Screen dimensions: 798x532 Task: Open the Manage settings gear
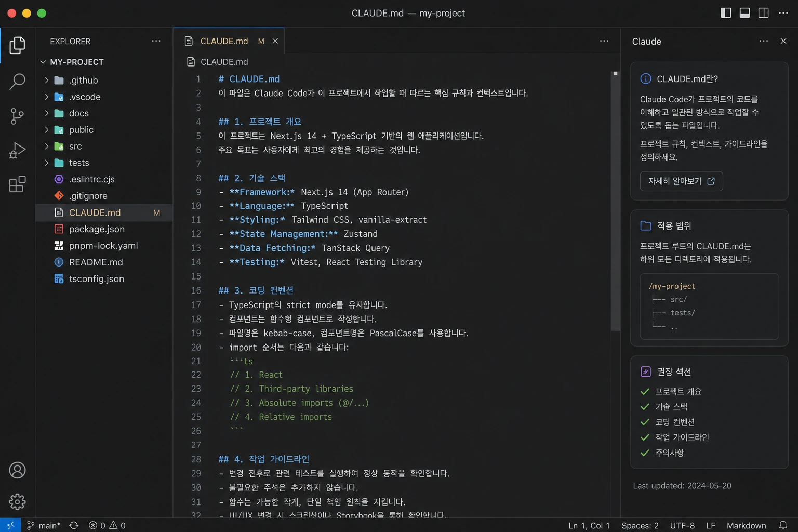coord(17,501)
